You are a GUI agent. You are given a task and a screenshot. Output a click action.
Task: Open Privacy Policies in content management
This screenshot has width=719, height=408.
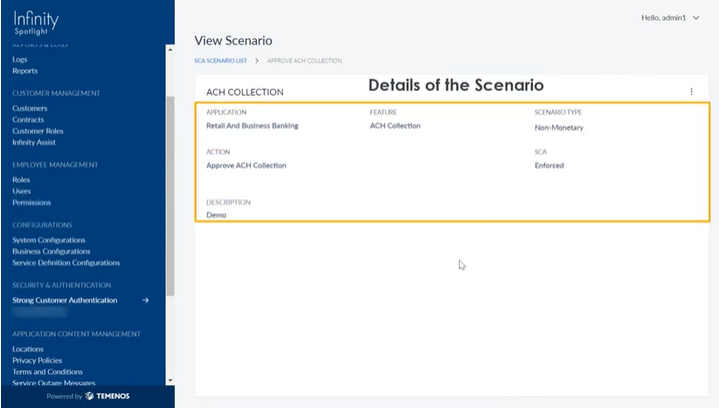pos(37,360)
